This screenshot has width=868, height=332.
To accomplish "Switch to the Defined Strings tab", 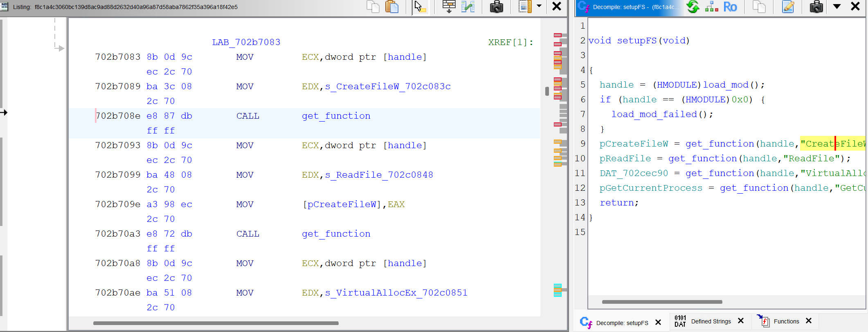I will [x=711, y=321].
